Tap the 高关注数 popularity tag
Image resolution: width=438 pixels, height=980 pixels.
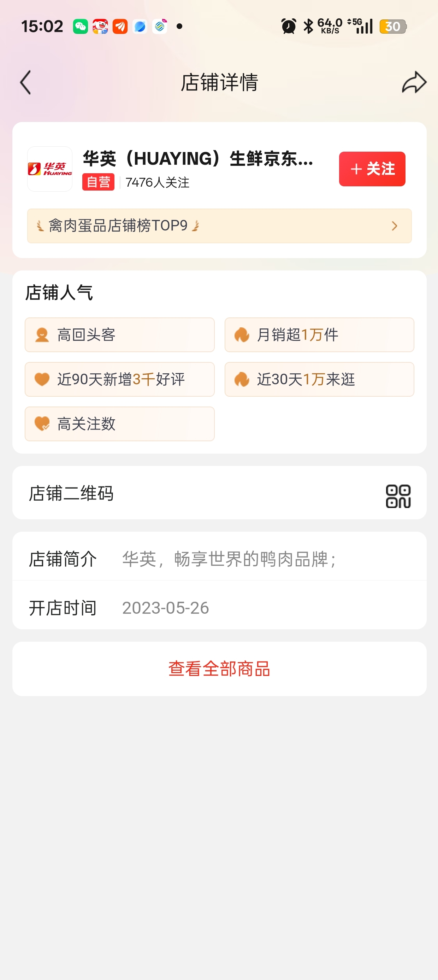119,424
